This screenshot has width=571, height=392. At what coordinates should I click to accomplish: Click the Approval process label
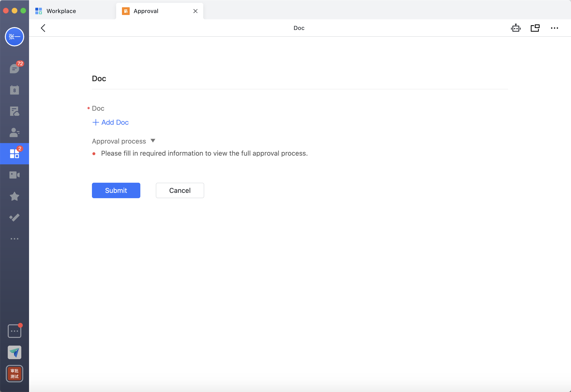click(119, 141)
